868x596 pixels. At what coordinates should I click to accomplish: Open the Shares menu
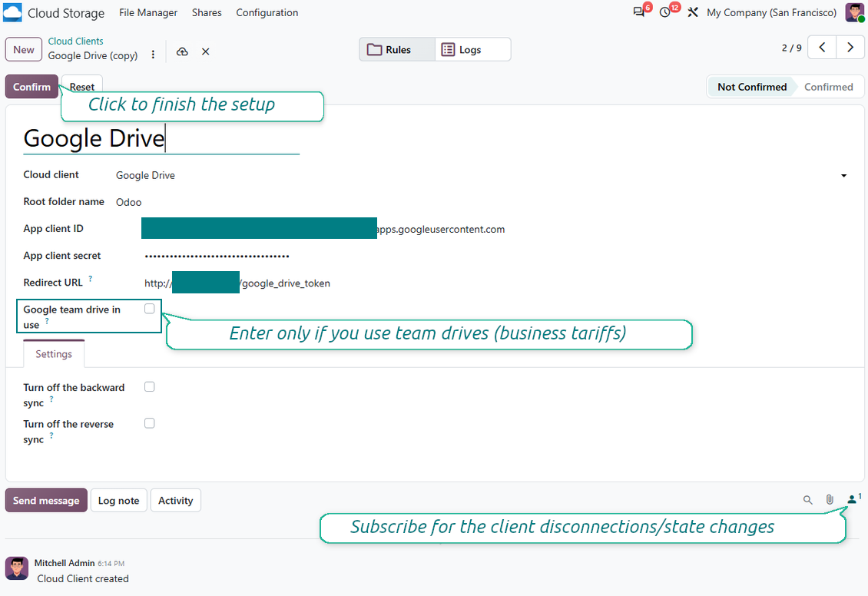point(207,12)
